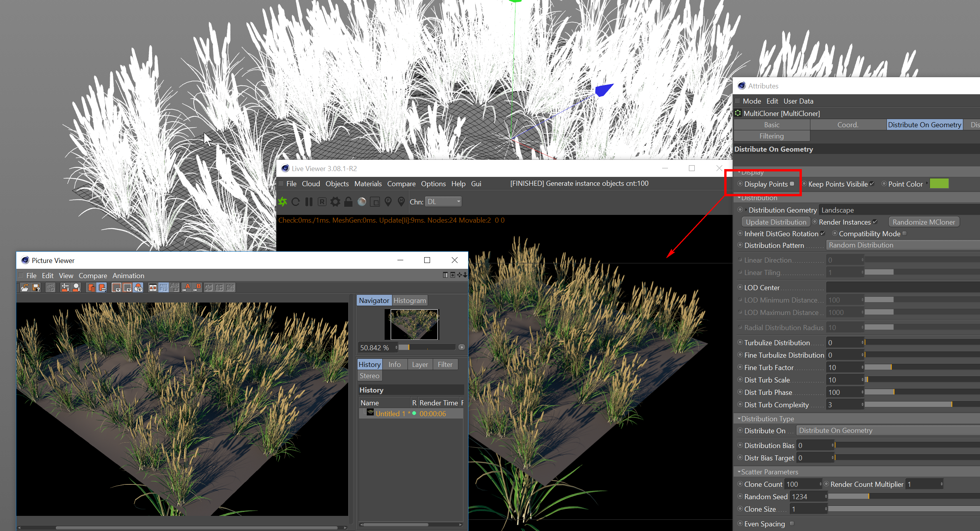Toggle the lock resolution padlock icon
980x531 pixels.
[x=348, y=202]
